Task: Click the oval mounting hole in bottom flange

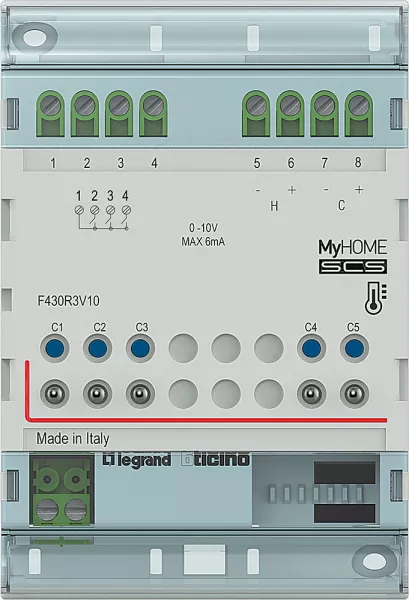Action: click(374, 561)
